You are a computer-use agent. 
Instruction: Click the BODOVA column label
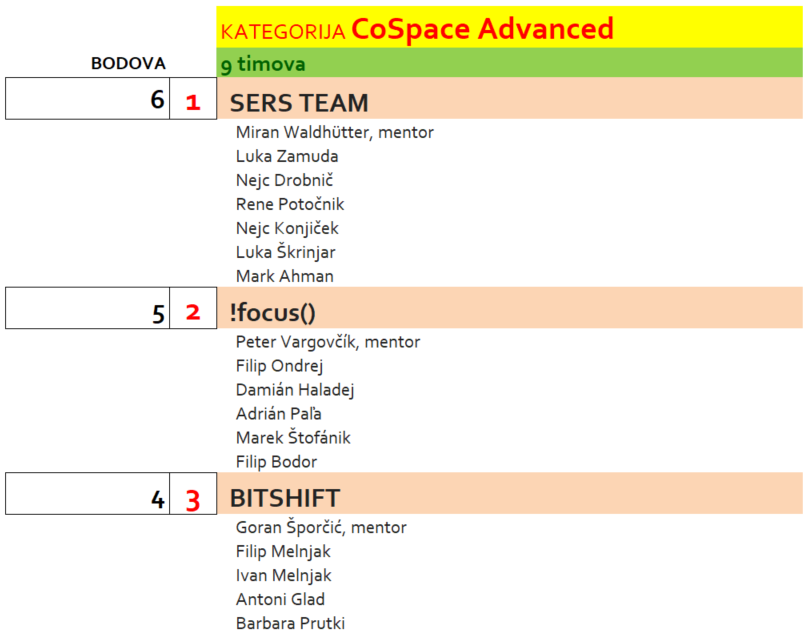[128, 64]
